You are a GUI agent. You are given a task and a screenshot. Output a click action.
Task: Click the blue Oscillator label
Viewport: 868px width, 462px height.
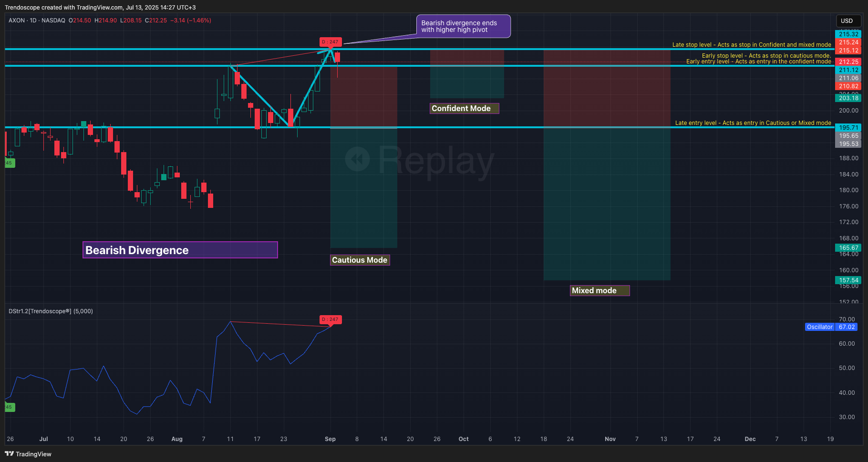tap(819, 327)
